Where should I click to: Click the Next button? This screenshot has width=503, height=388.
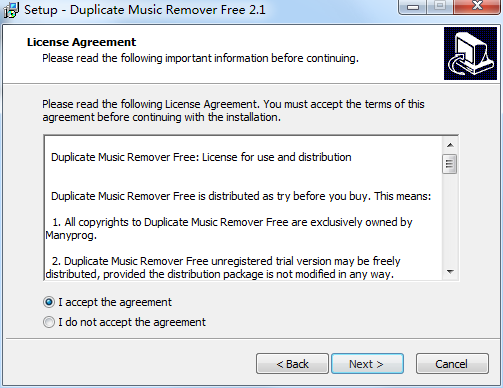pos(367,364)
